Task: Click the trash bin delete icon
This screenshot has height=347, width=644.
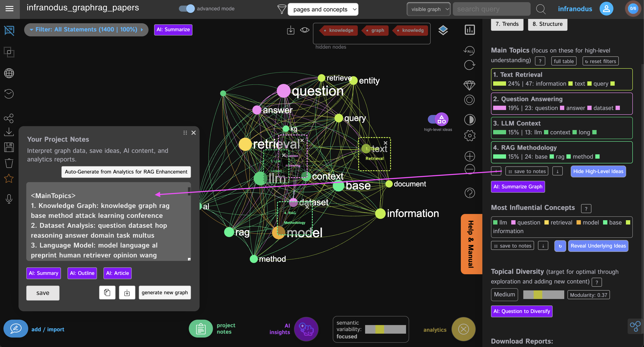Action: 9,163
